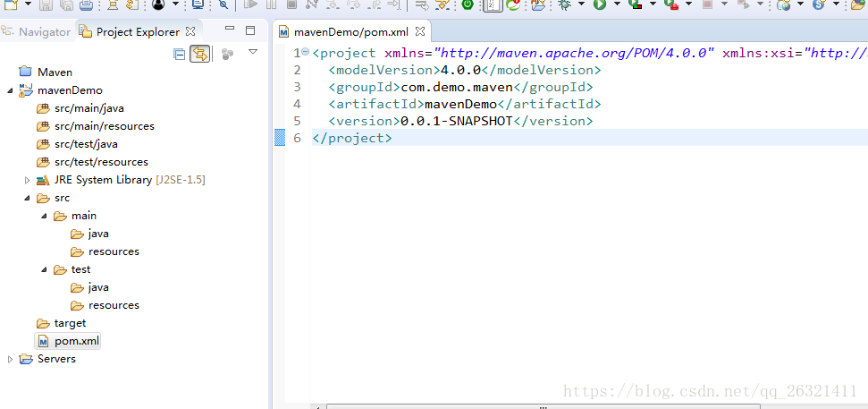The image size is (868, 409).
Task: Click the green Spring Boot power icon
Action: point(468,4)
